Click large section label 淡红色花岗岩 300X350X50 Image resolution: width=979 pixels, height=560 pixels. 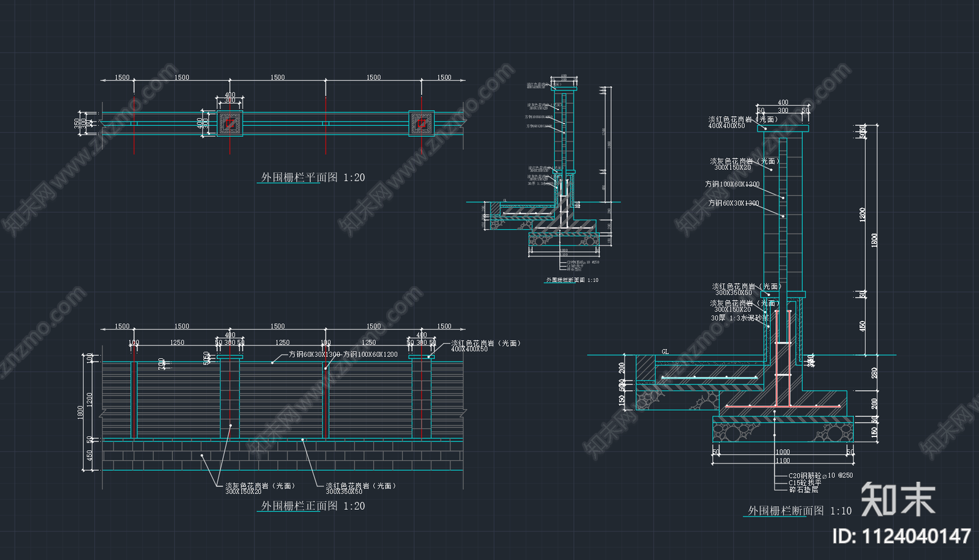pyautogui.click(x=747, y=289)
